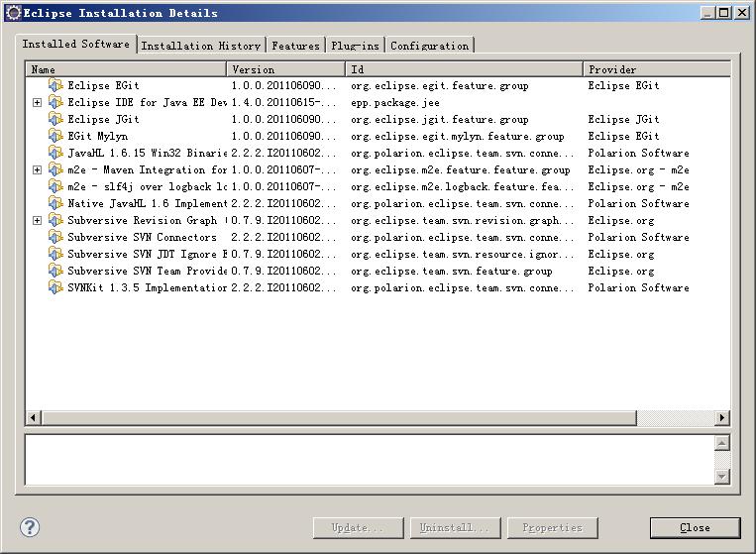Click the Subversive SVN Connectors icon
This screenshot has width=756, height=554.
click(55, 237)
